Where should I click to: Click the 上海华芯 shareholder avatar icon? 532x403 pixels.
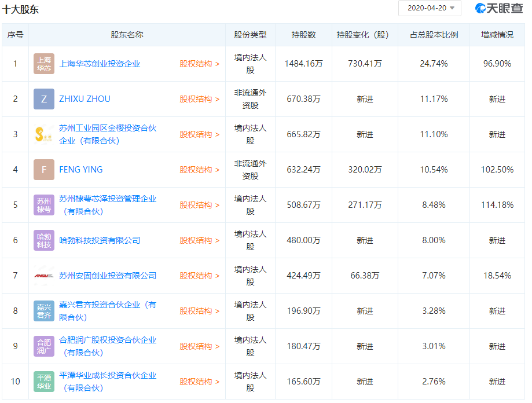(x=44, y=64)
